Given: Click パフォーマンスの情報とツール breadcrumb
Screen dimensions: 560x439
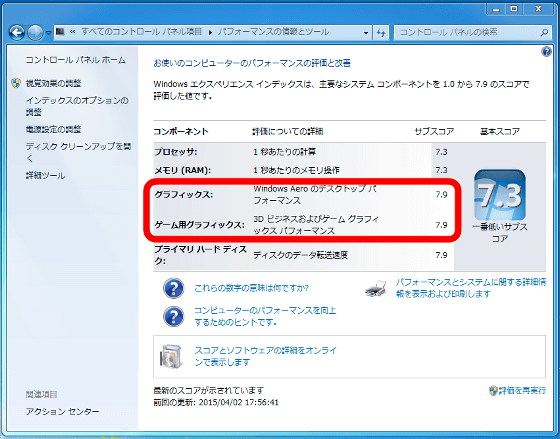Looking at the screenshot, I should point(273,32).
